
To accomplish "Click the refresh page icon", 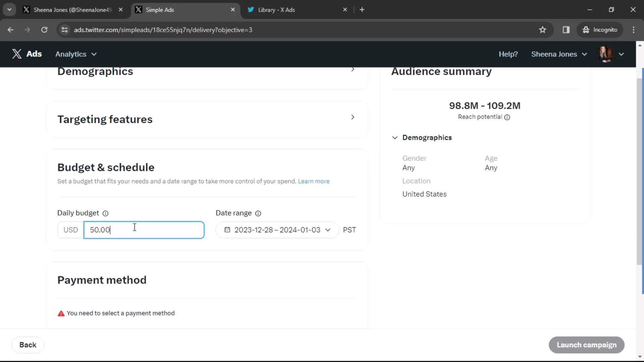I will coord(44,29).
